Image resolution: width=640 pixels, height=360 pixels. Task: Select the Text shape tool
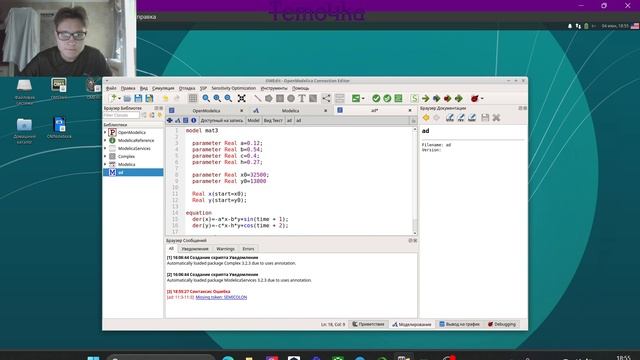(x=302, y=98)
